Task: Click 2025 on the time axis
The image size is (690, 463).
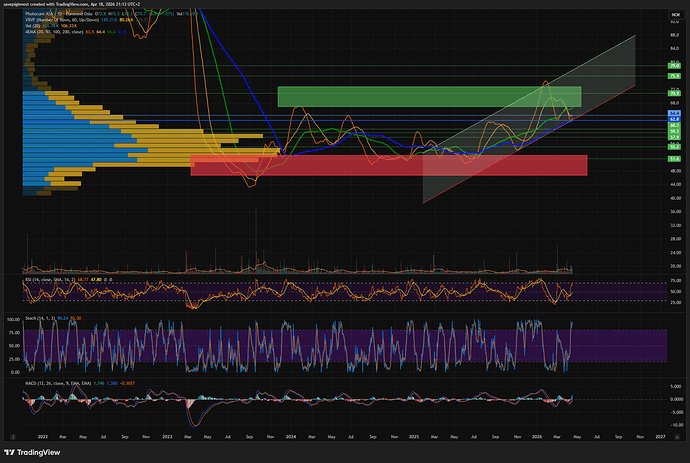Action: (412, 437)
